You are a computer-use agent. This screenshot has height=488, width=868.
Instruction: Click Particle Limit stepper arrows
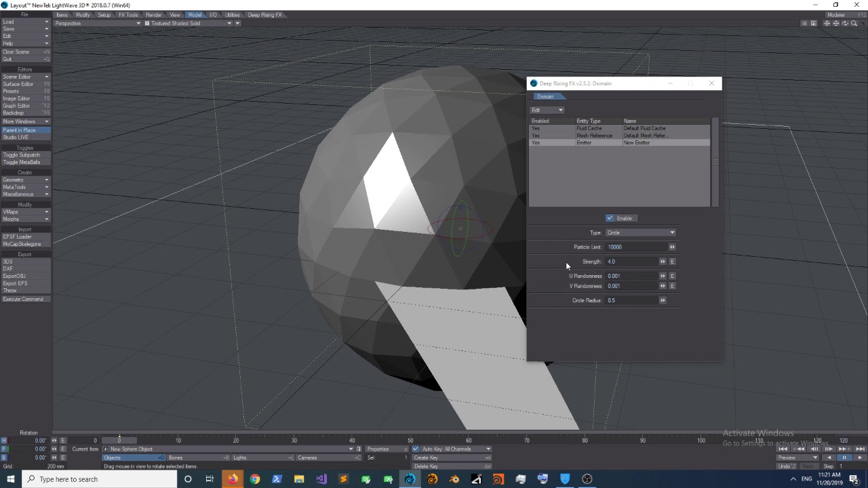[x=672, y=247]
